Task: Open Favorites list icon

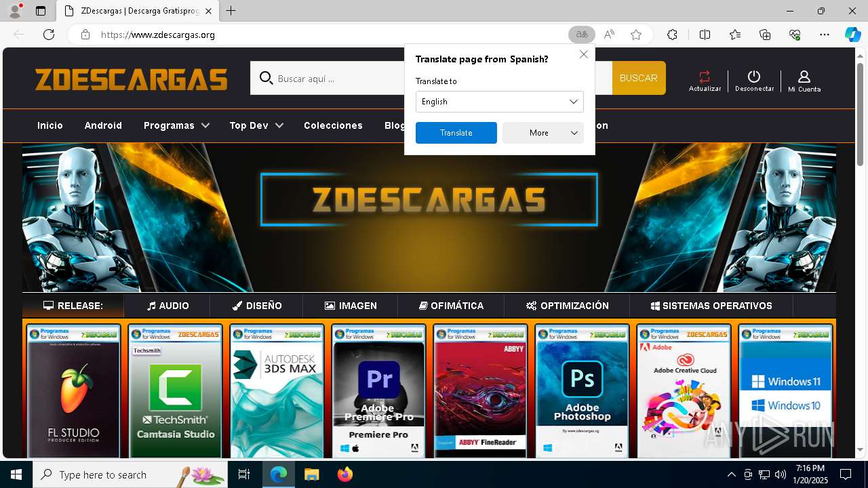Action: pyautogui.click(x=735, y=35)
